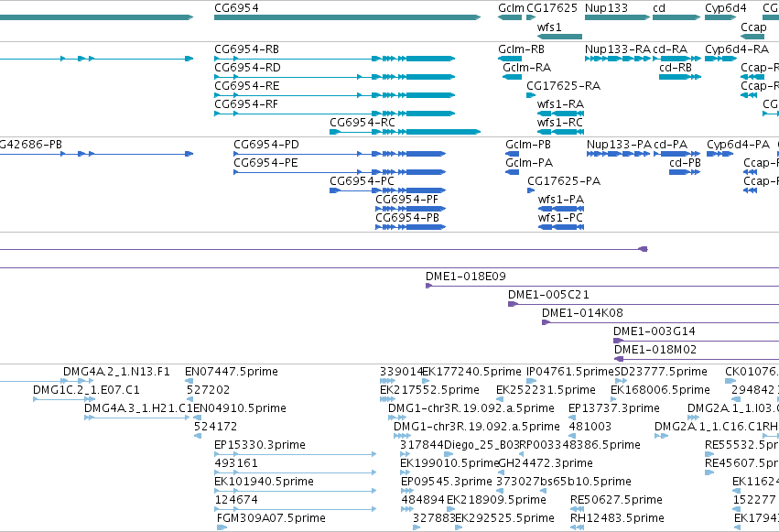Select the 493161 feature

(236, 464)
